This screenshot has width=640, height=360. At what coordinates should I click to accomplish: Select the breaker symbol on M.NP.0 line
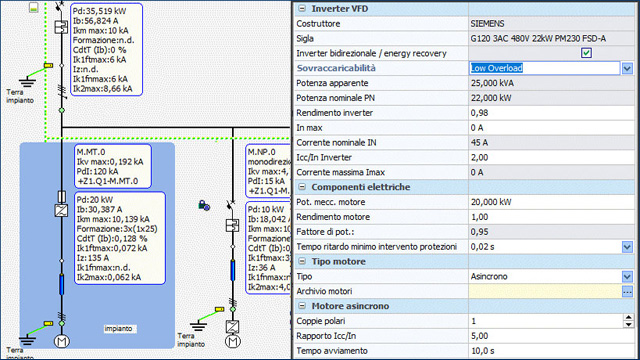(x=232, y=225)
